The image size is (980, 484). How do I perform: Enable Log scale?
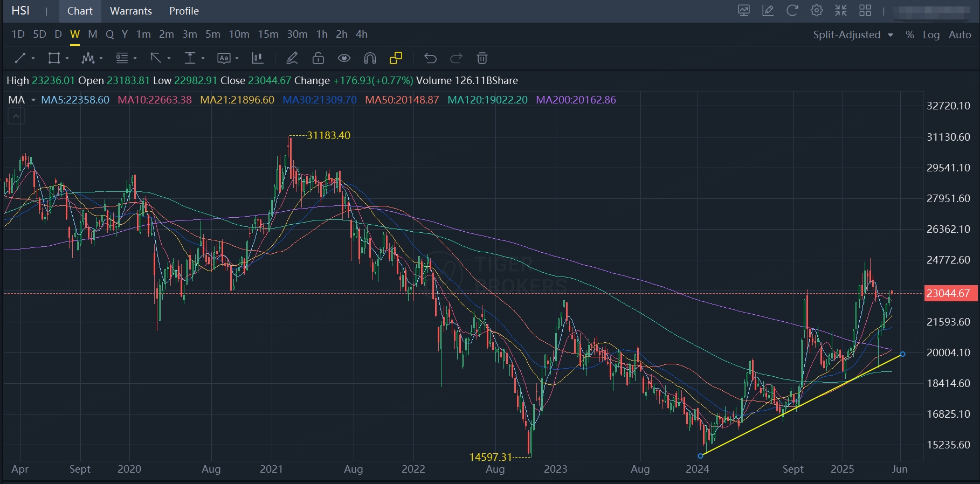coord(931,34)
